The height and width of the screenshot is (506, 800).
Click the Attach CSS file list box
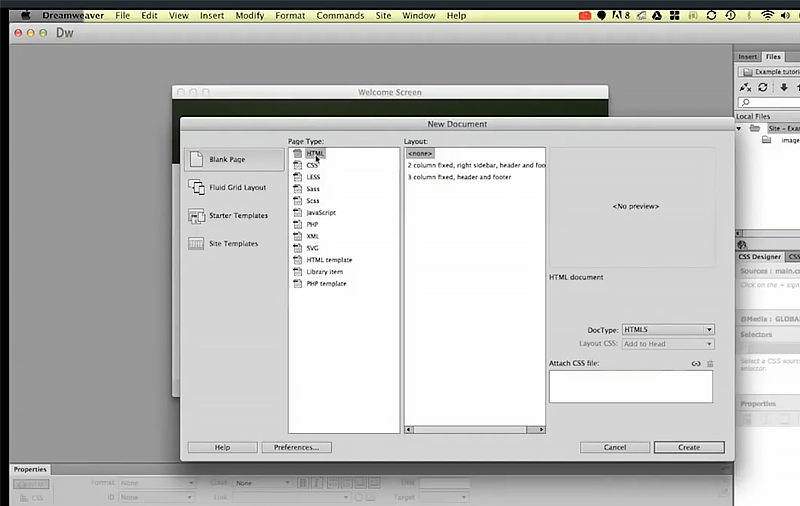coord(631,387)
